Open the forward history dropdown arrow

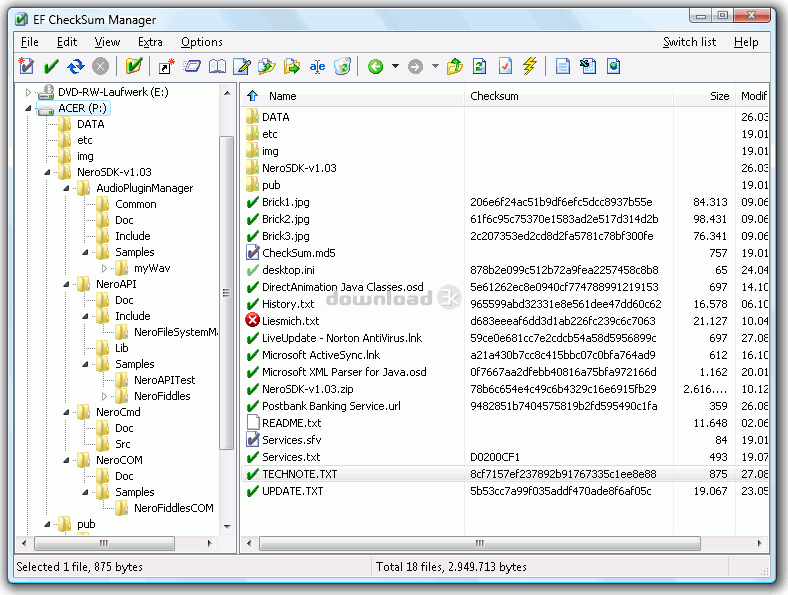click(435, 66)
